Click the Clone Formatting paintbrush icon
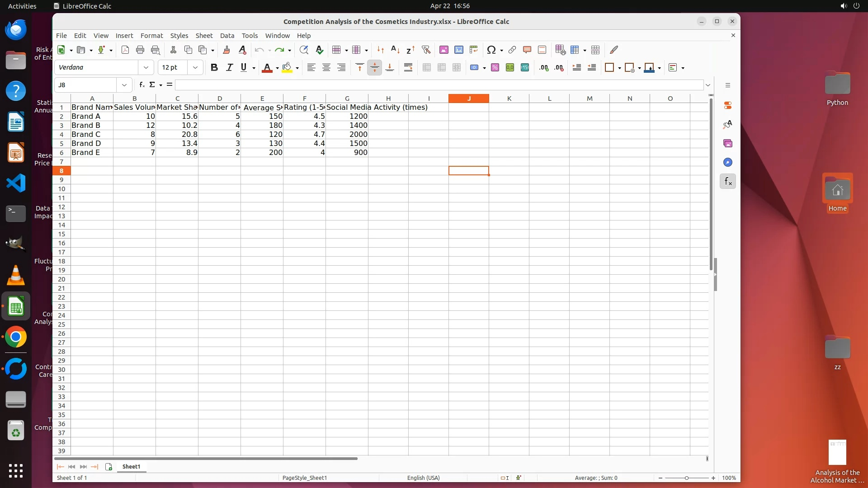 tap(226, 50)
